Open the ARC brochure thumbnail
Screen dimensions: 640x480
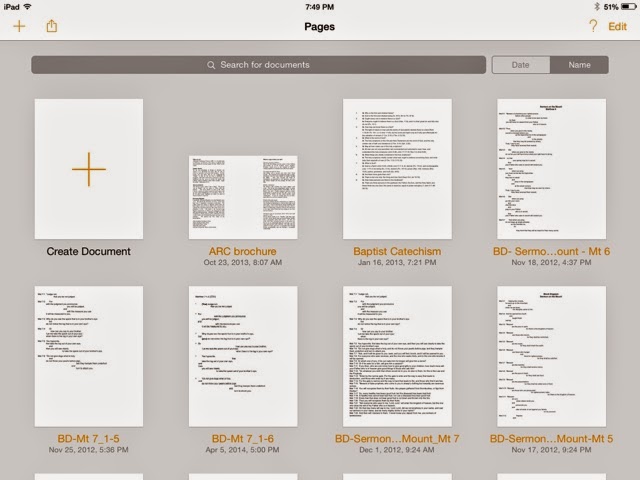[243, 197]
